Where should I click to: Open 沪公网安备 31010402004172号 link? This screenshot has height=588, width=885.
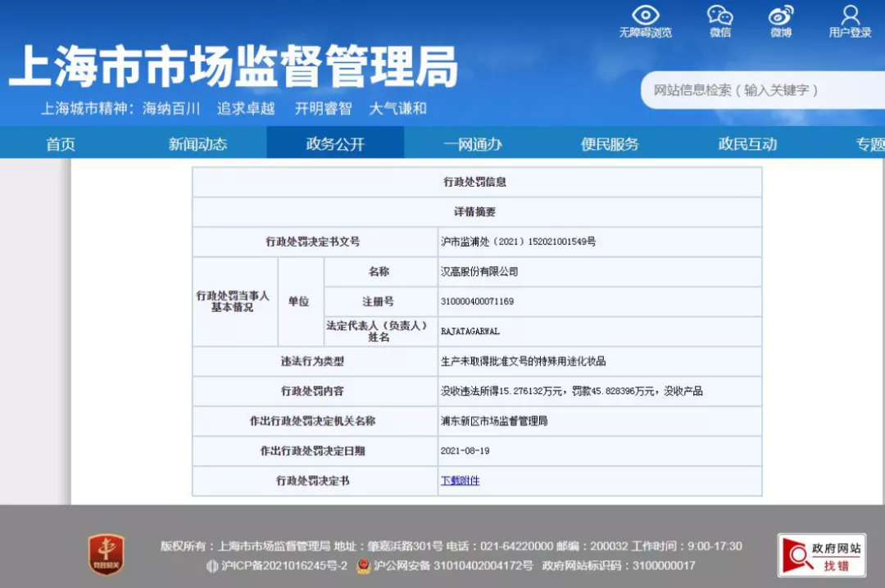coord(453,566)
